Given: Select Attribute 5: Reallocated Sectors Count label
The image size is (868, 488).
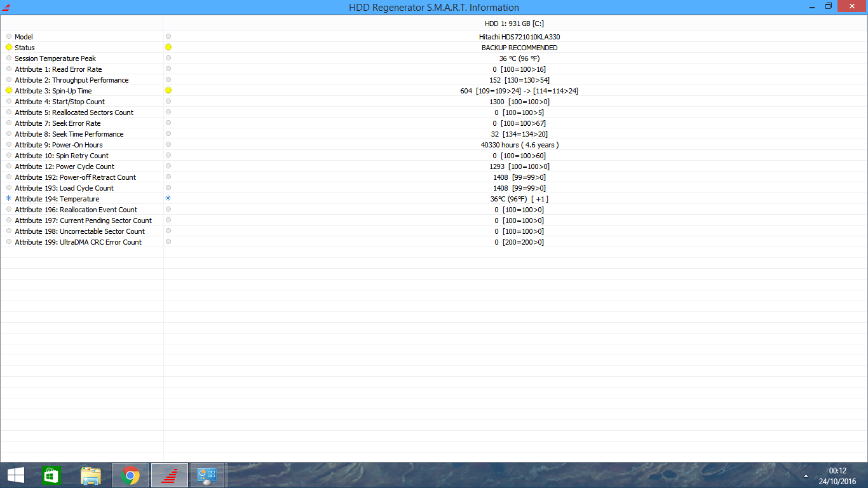Looking at the screenshot, I should pyautogui.click(x=74, y=112).
